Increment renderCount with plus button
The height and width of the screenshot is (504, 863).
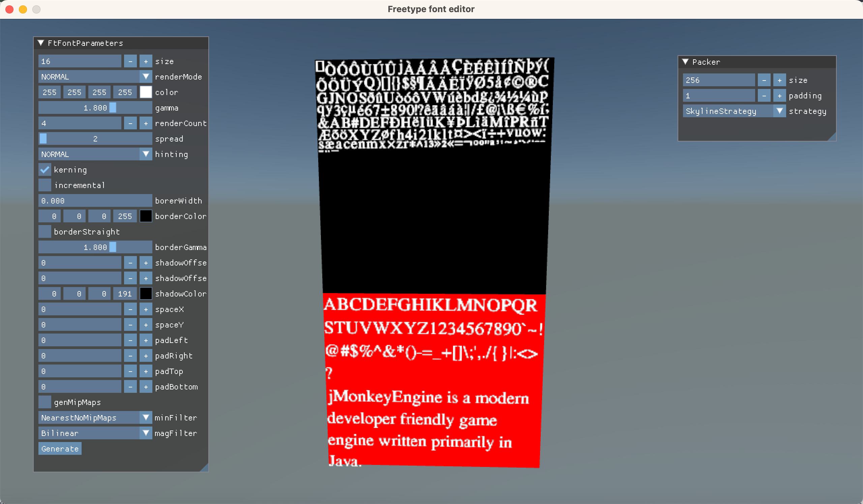[x=146, y=123]
